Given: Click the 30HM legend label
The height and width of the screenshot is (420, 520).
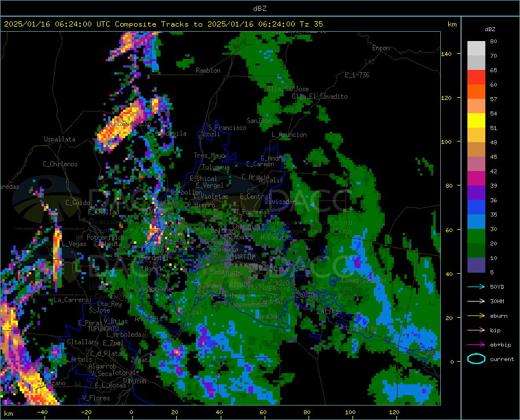Looking at the screenshot, I should (497, 302).
